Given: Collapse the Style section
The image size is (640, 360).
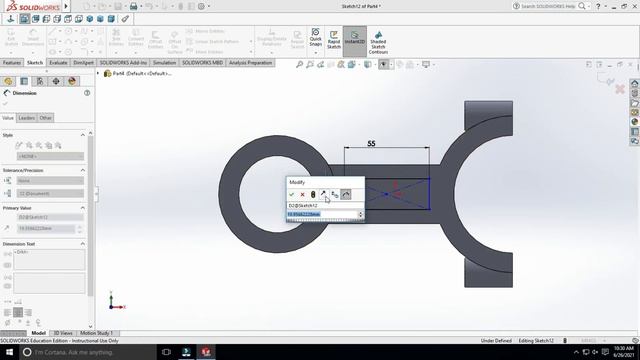Looking at the screenshot, I should click(83, 135).
